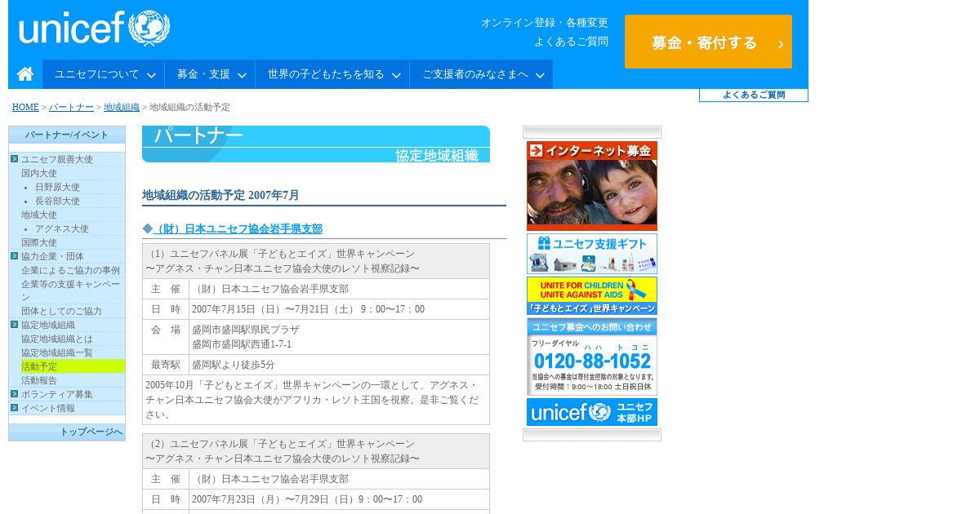
Task: Open the unicef ユニセフ本部HP banner
Action: (x=592, y=412)
